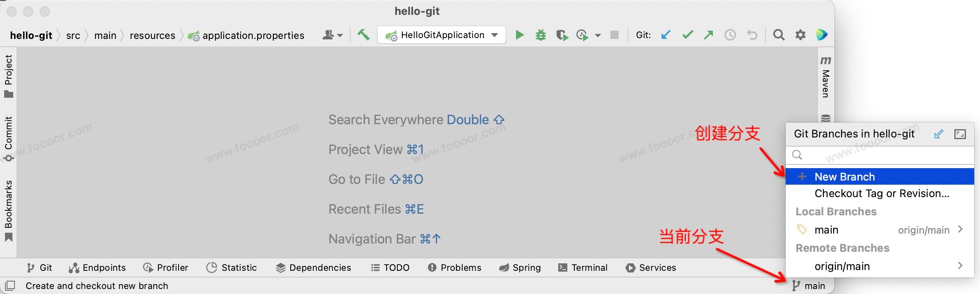Open IDE settings gear icon
This screenshot has height=294, width=980.
801,35
